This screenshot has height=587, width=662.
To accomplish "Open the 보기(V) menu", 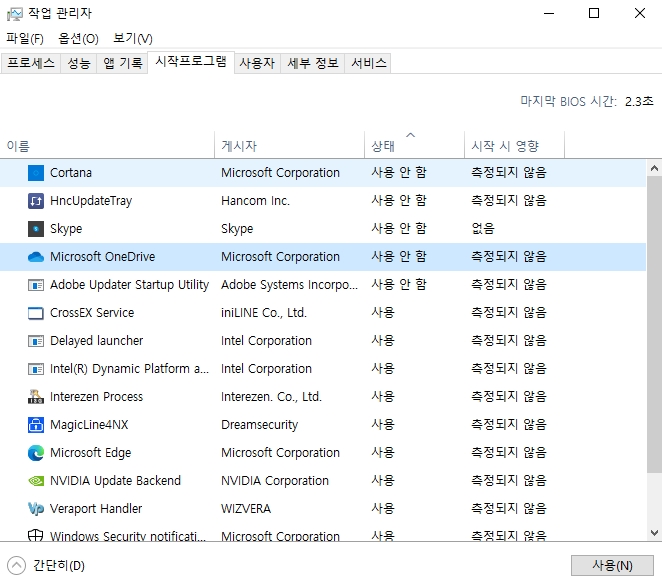I will 133,38.
